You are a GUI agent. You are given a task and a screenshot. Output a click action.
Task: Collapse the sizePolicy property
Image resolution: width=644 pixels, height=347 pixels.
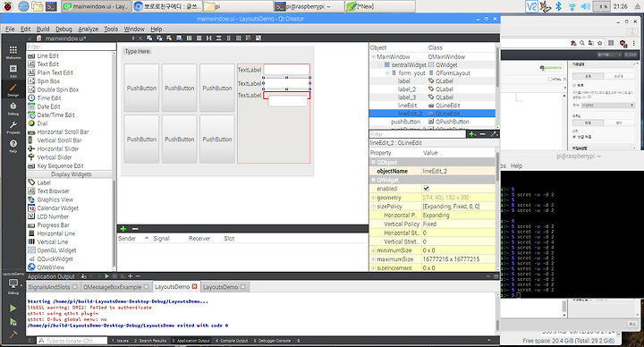373,207
